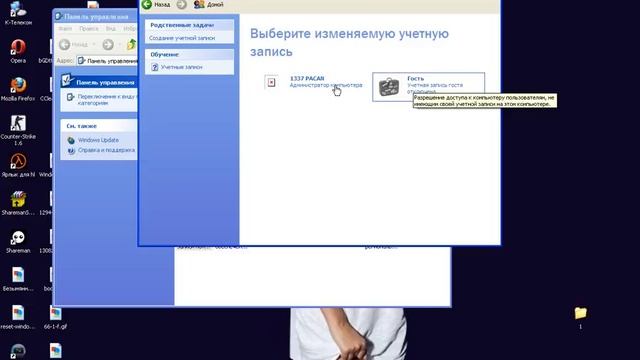The width and height of the screenshot is (640, 360).
Task: Click icon beside 'Переключение к виду по категориям'
Action: (x=70, y=97)
